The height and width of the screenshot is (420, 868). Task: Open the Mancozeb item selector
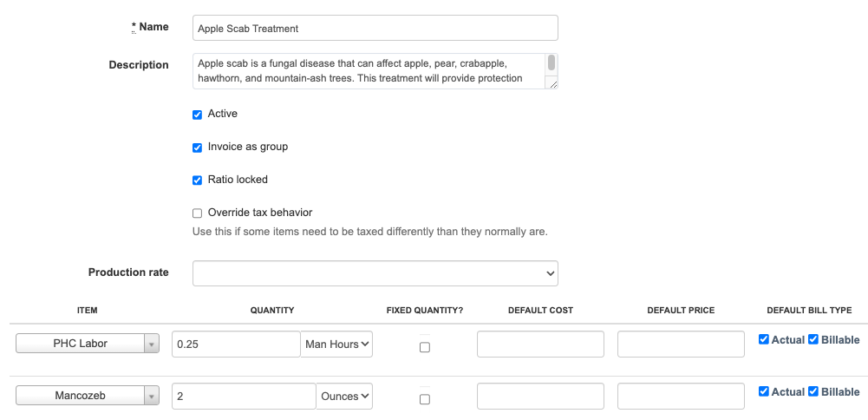[88, 396]
